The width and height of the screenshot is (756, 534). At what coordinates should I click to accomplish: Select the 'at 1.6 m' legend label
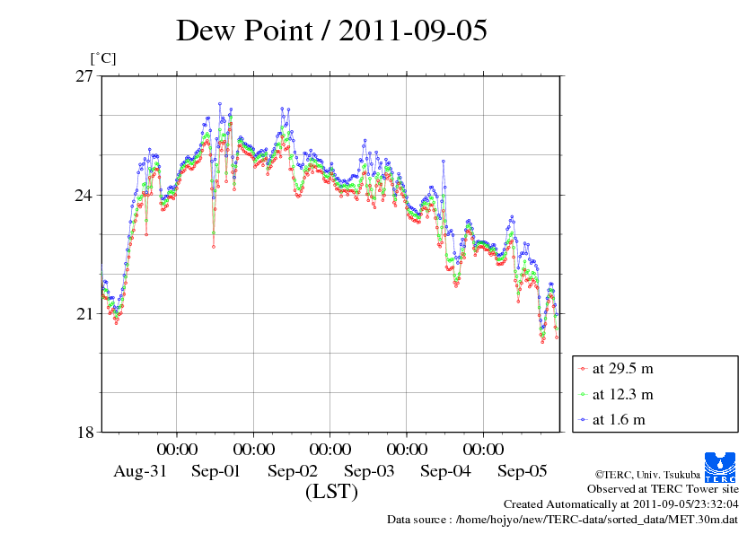pos(619,419)
